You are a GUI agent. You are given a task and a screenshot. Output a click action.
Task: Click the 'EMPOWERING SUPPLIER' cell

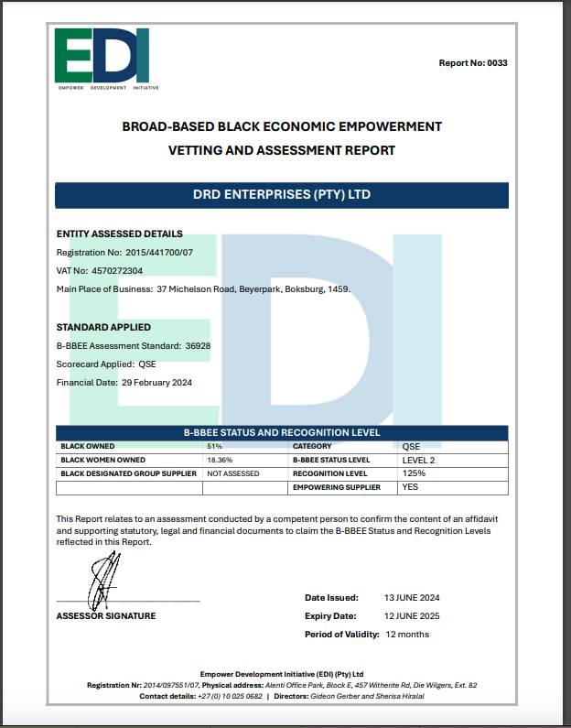tap(343, 487)
